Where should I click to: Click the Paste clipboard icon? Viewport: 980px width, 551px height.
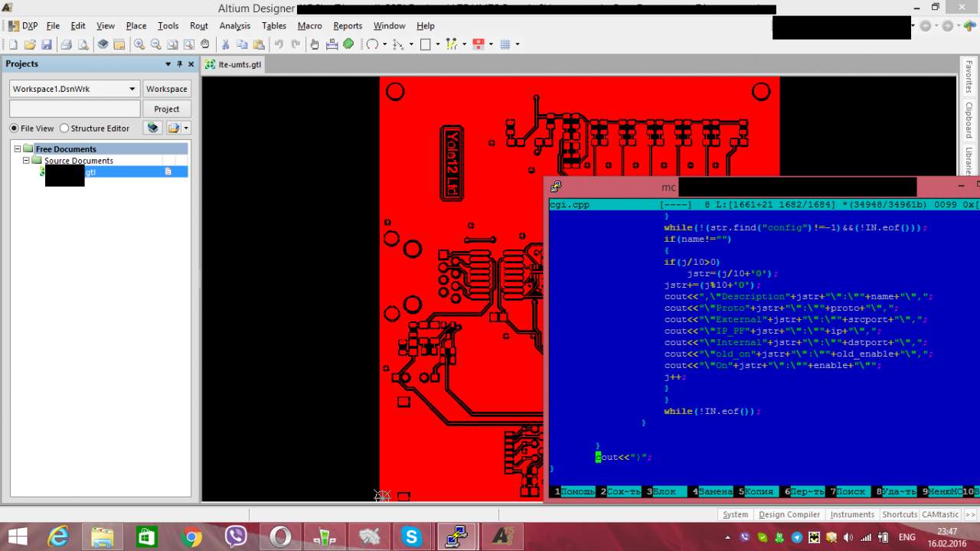(259, 44)
